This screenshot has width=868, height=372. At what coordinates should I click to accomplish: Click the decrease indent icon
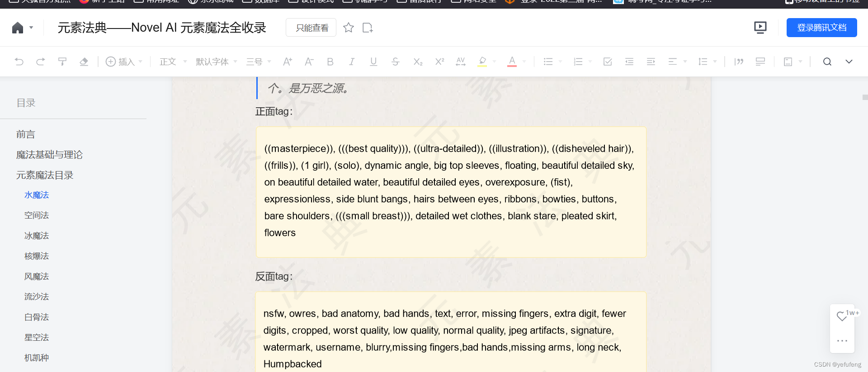click(x=629, y=62)
